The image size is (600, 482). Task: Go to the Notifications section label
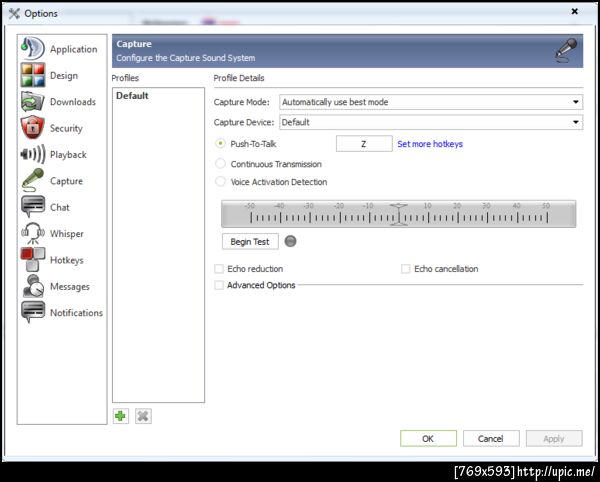76,313
